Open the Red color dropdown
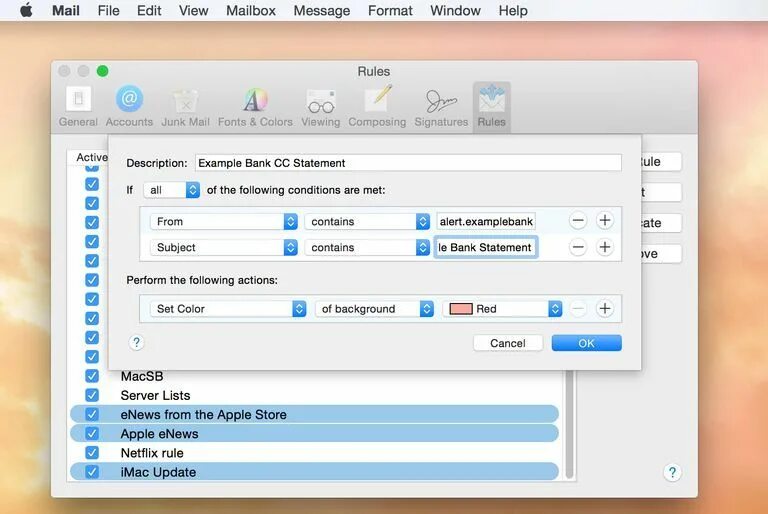768x514 pixels. coord(502,309)
